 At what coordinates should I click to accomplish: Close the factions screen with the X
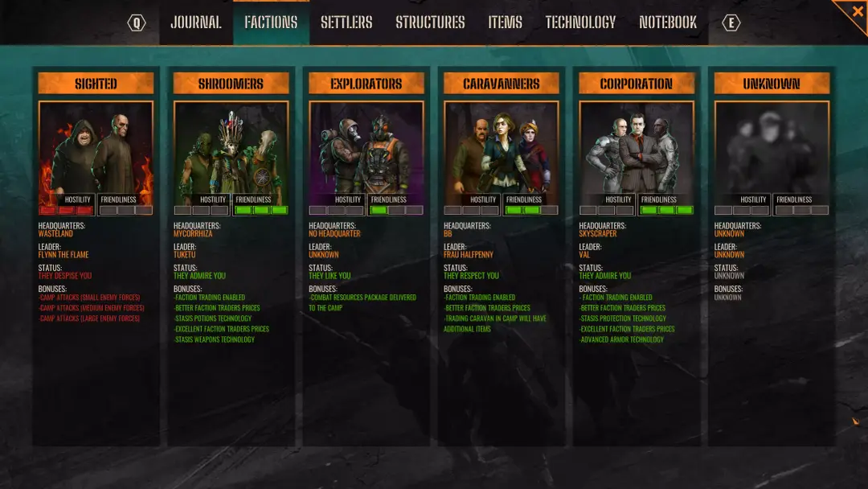858,11
